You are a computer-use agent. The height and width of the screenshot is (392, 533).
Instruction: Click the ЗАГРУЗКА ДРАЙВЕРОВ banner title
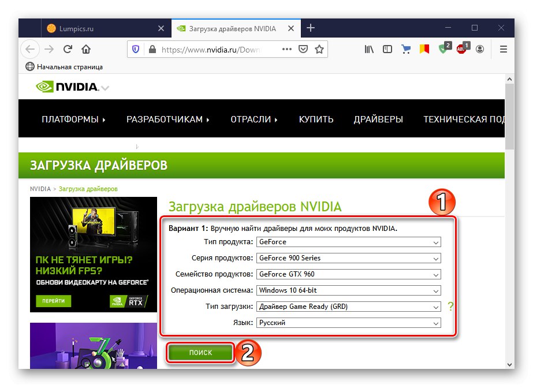[x=99, y=166]
